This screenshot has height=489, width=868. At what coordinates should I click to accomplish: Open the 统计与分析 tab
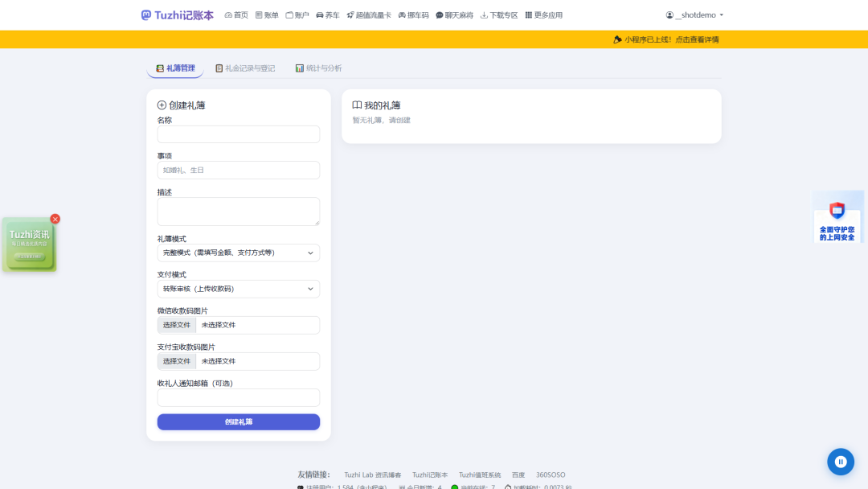318,68
